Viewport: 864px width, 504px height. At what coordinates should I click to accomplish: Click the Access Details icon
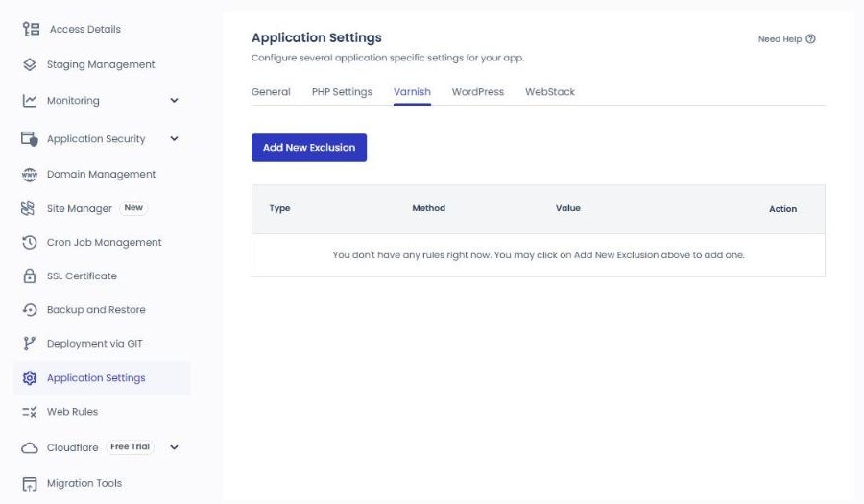pyautogui.click(x=31, y=29)
